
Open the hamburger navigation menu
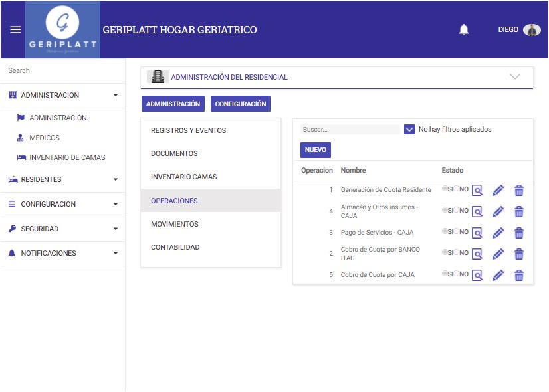(15, 30)
